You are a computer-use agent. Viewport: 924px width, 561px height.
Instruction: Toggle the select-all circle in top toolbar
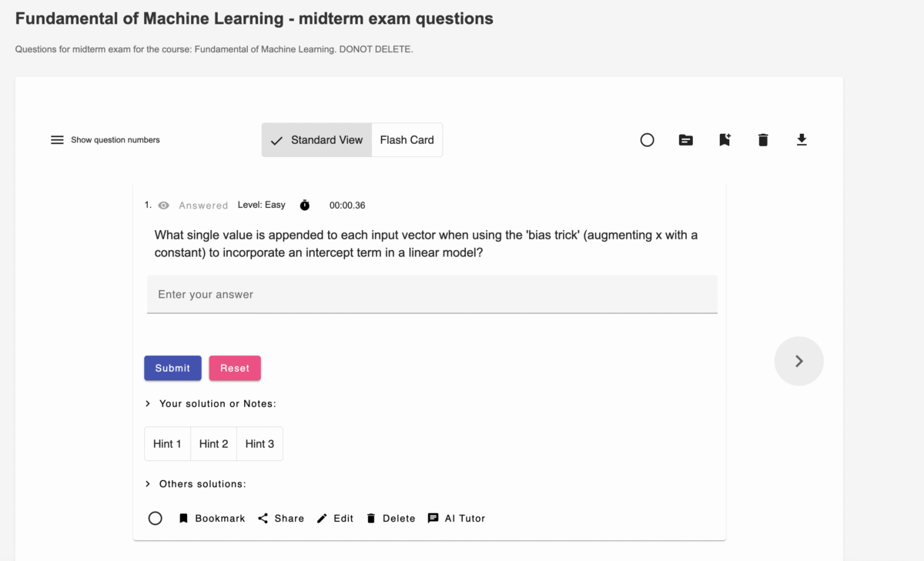(647, 140)
